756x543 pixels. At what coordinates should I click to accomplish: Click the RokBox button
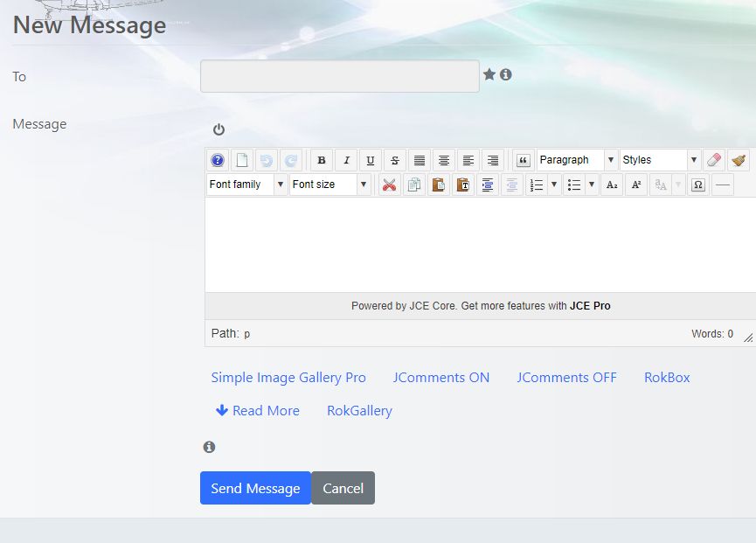coord(667,377)
